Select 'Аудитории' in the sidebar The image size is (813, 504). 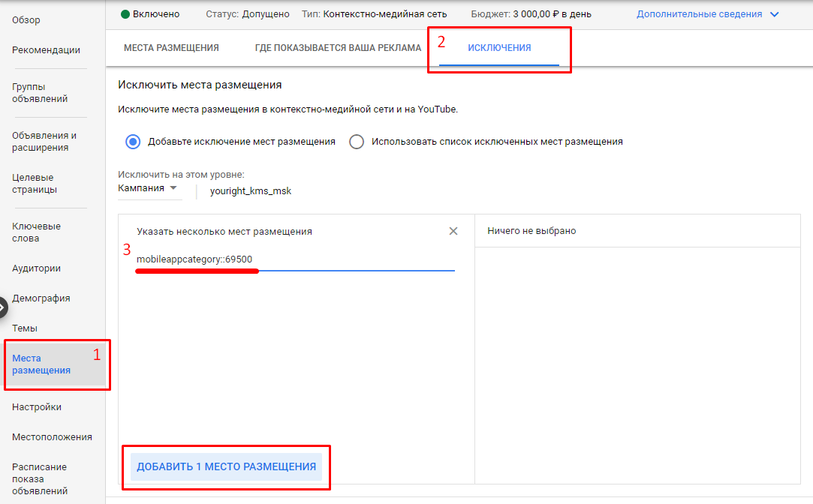click(36, 268)
